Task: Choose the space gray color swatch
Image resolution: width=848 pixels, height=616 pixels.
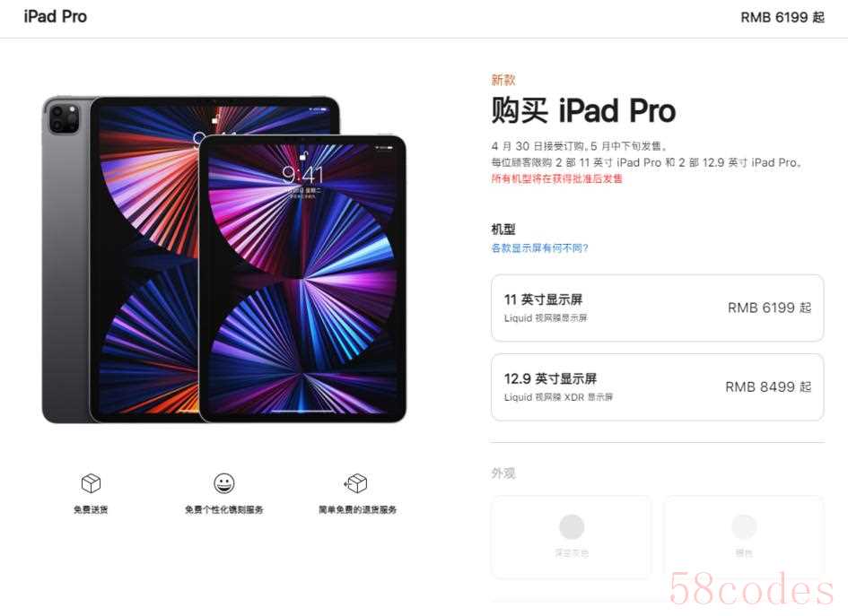Action: [571, 536]
